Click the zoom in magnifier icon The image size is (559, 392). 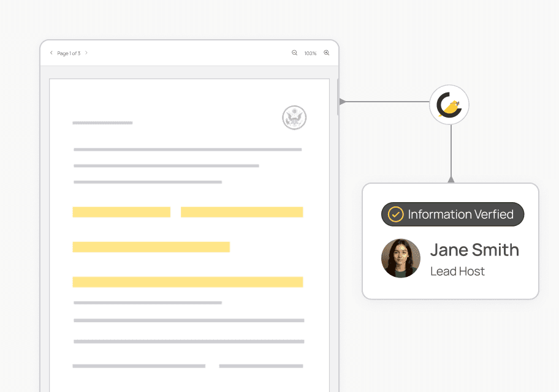coord(326,53)
